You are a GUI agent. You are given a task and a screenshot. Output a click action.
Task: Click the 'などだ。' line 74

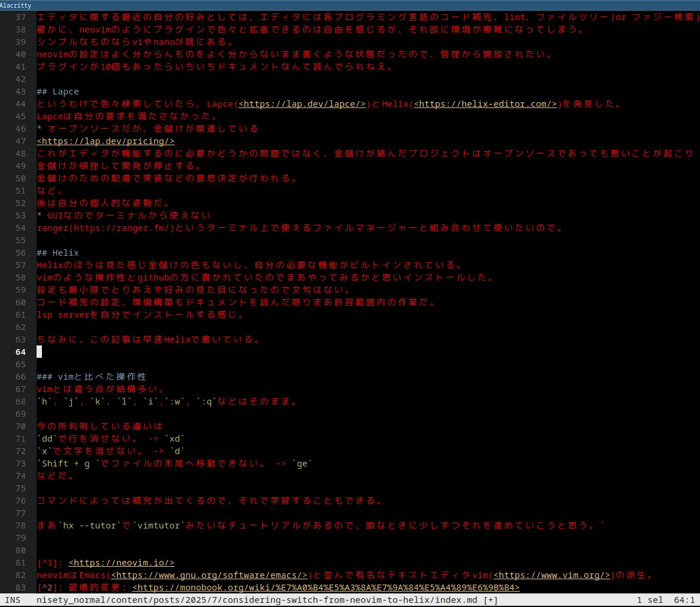tap(55, 476)
